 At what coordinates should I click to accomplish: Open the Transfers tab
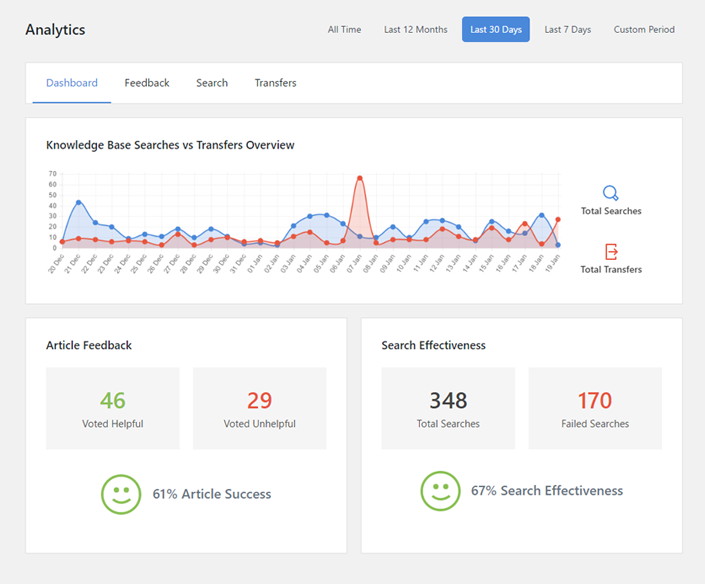point(275,83)
